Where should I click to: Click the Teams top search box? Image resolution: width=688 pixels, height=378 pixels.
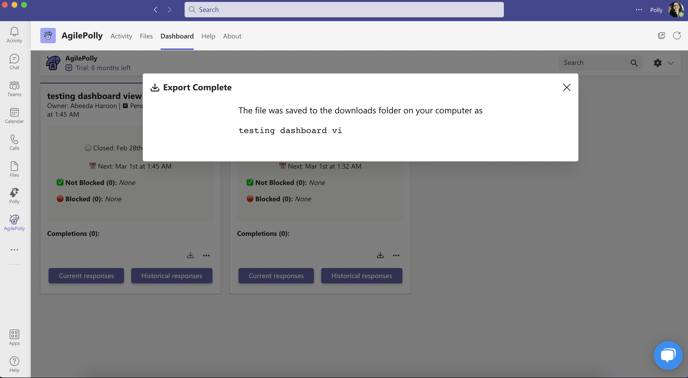pyautogui.click(x=344, y=9)
